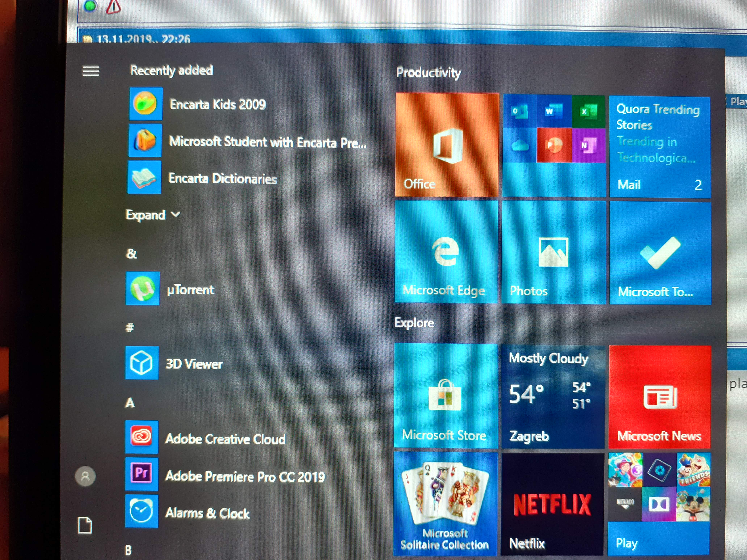This screenshot has width=747, height=560.
Task: Open Encarta Dictionaries
Action: pyautogui.click(x=222, y=178)
